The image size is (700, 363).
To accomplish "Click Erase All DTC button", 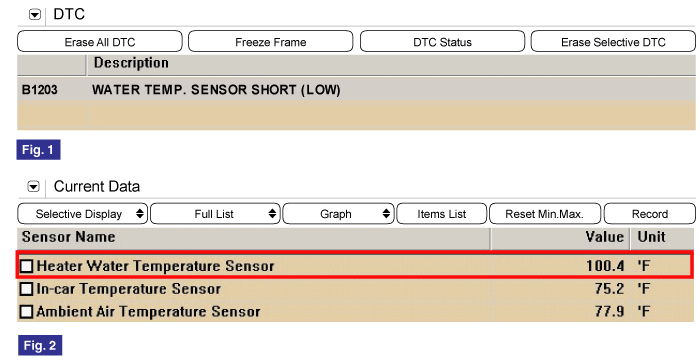I will click(100, 42).
